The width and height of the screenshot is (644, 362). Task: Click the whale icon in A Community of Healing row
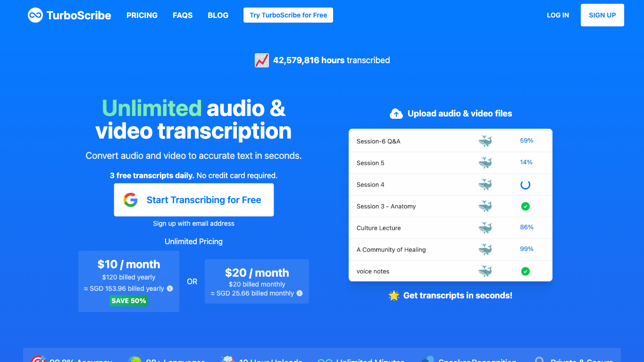(x=485, y=249)
